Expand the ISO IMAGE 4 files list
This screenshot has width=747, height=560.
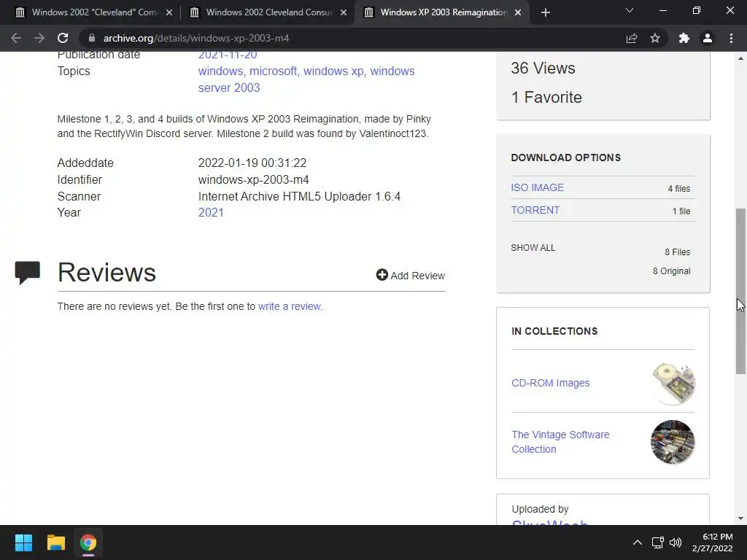coord(679,189)
